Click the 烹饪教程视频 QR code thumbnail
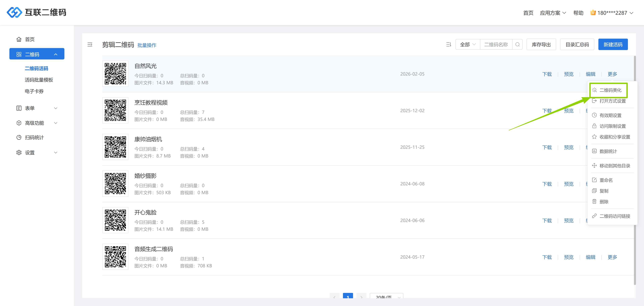Image resolution: width=644 pixels, height=306 pixels. (x=115, y=110)
